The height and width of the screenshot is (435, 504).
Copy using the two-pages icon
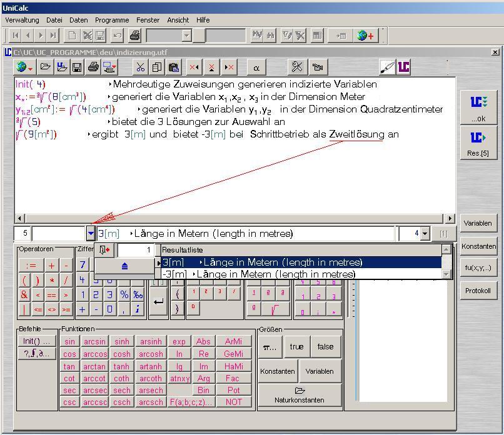pos(157,67)
